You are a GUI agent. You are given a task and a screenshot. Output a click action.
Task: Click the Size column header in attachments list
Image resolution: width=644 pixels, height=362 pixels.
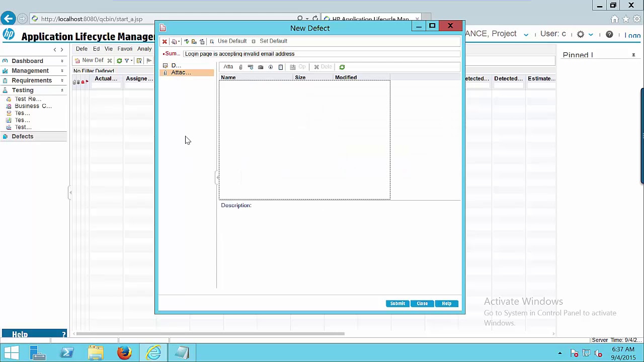313,77
